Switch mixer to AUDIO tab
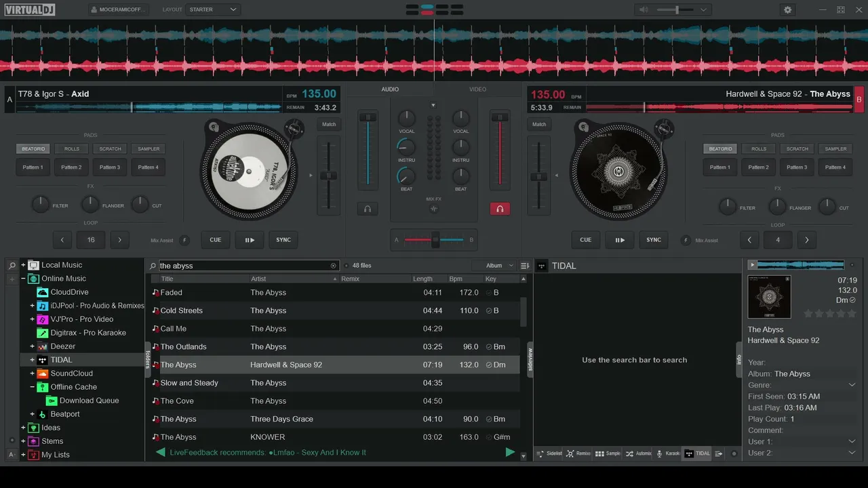The width and height of the screenshot is (868, 488). pyautogui.click(x=390, y=89)
